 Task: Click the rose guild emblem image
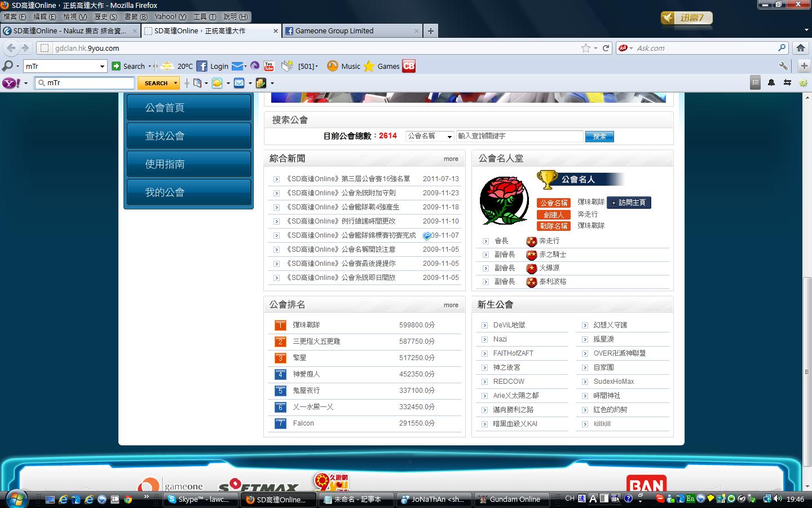(x=504, y=201)
